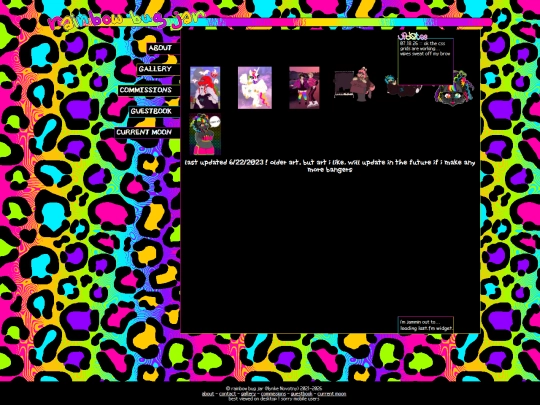540x405 pixels.
Task: Follow the footer 'current moon' link
Action: pyautogui.click(x=332, y=394)
